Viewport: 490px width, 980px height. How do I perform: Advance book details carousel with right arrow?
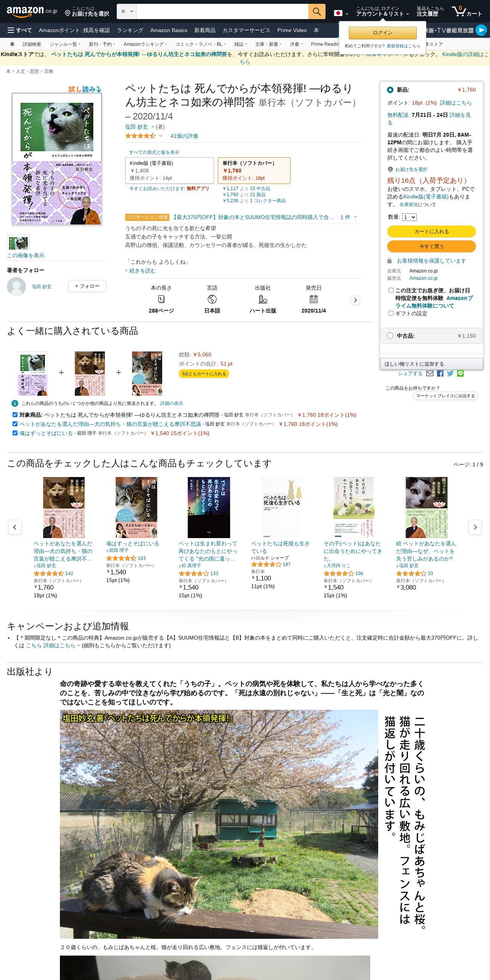(355, 300)
